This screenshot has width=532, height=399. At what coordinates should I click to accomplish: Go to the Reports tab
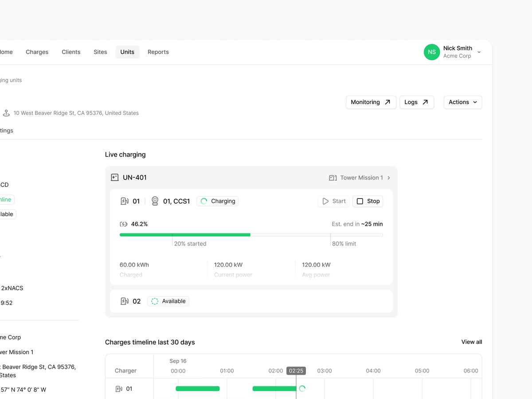tap(158, 52)
